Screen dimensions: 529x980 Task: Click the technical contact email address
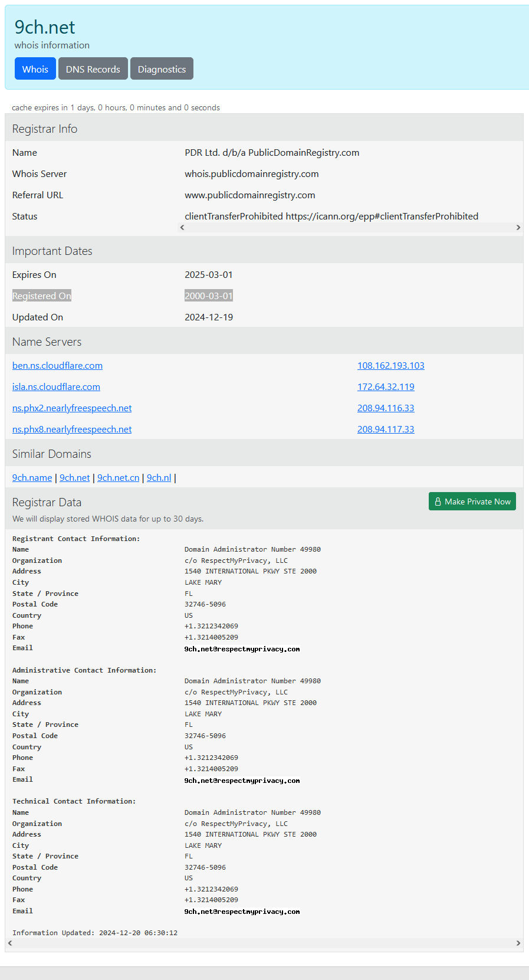tap(242, 912)
